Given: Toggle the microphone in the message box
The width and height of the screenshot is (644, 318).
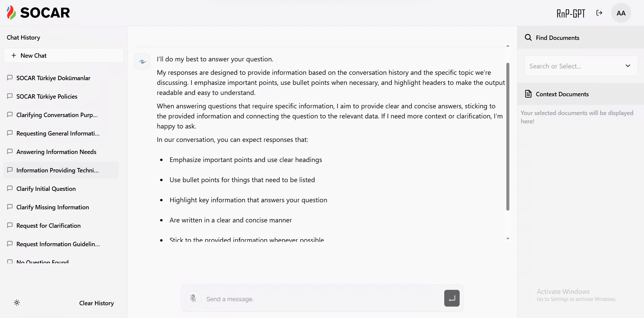Looking at the screenshot, I should click(193, 298).
